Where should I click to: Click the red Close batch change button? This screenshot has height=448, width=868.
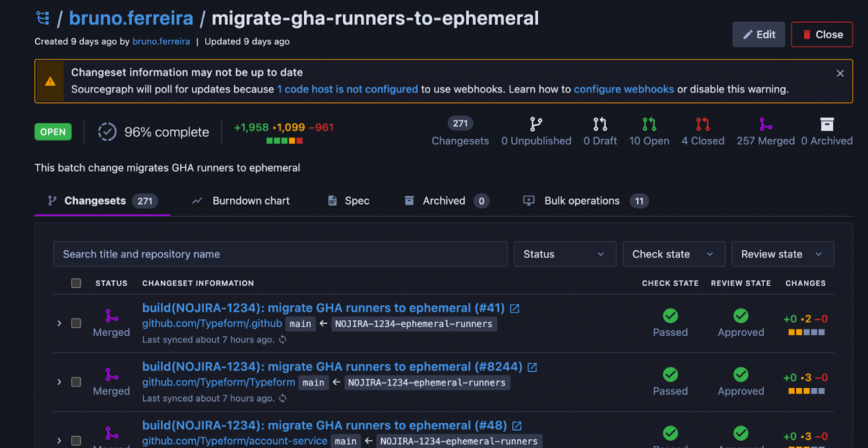(822, 35)
